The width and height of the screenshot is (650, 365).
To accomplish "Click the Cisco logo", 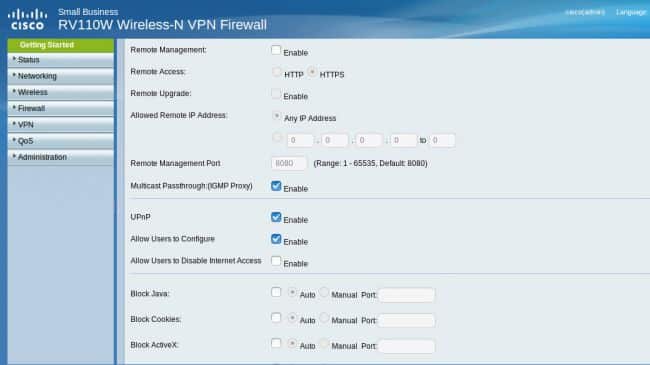I will point(27,19).
